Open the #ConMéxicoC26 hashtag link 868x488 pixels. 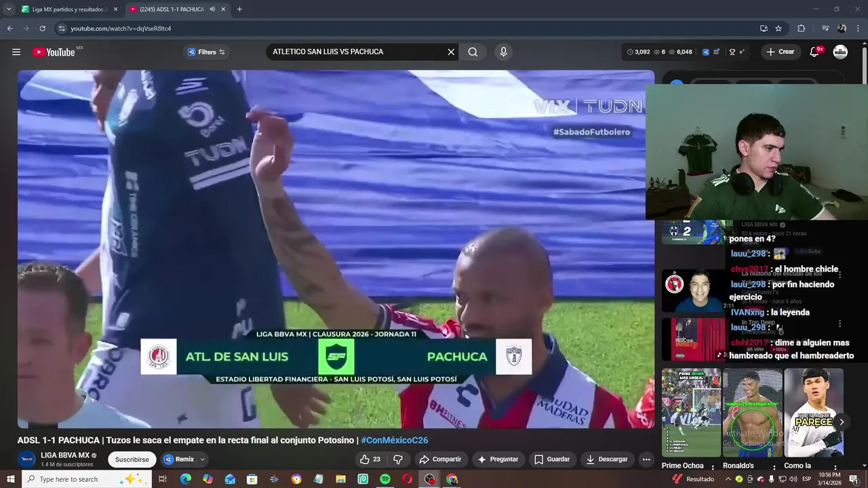point(394,441)
